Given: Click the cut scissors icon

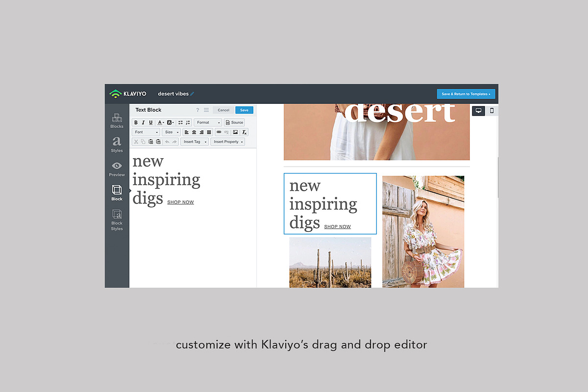Looking at the screenshot, I should (136, 142).
